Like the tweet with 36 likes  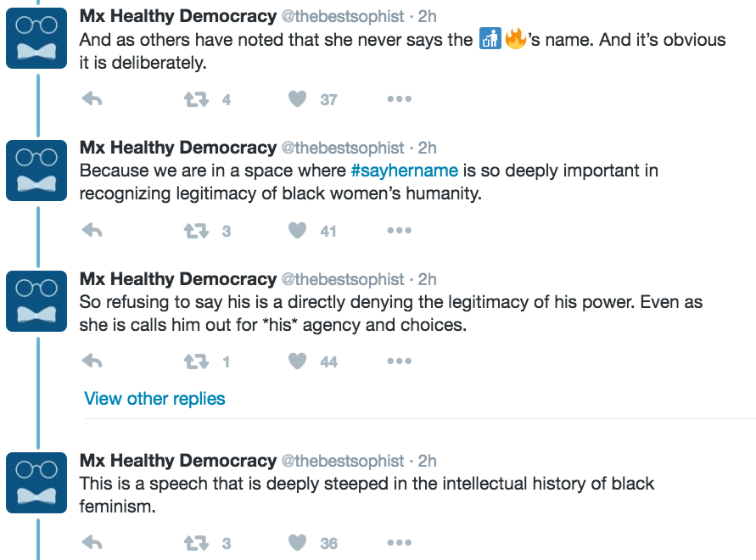pyautogui.click(x=297, y=543)
